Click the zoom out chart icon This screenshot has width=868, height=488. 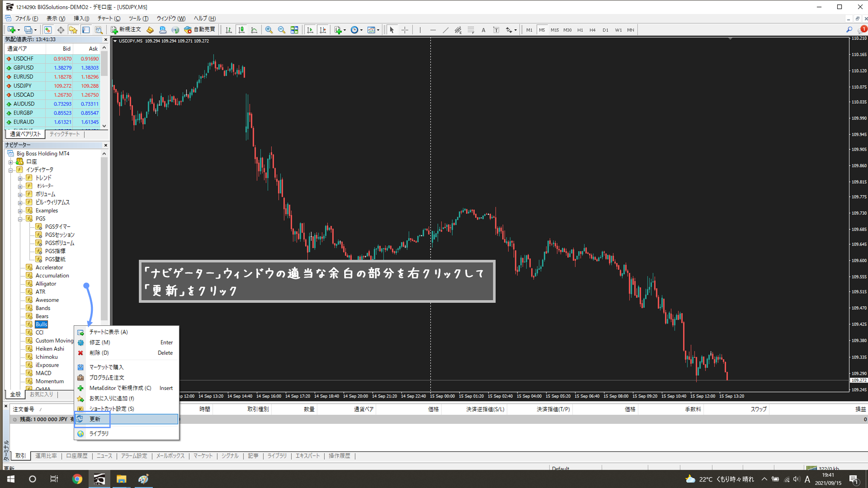tap(282, 30)
